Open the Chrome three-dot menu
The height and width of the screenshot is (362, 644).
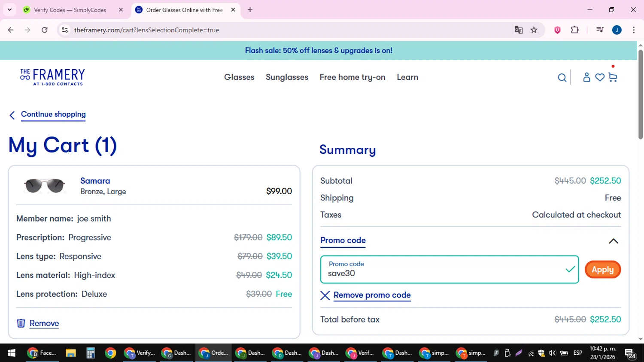tap(634, 30)
